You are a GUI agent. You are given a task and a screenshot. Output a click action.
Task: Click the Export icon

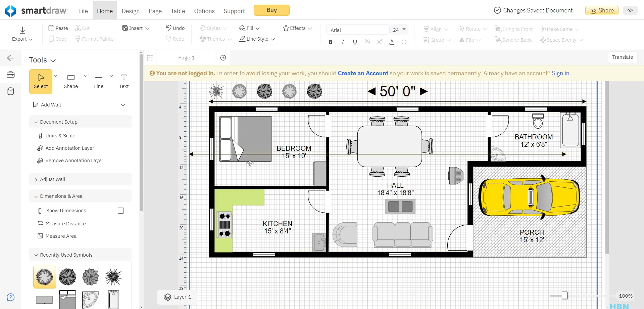22,30
